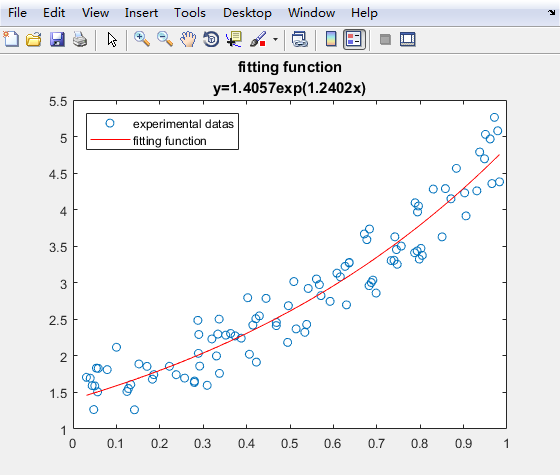Toggle the Data Cursor tool
The height and width of the screenshot is (475, 560).
tap(234, 39)
